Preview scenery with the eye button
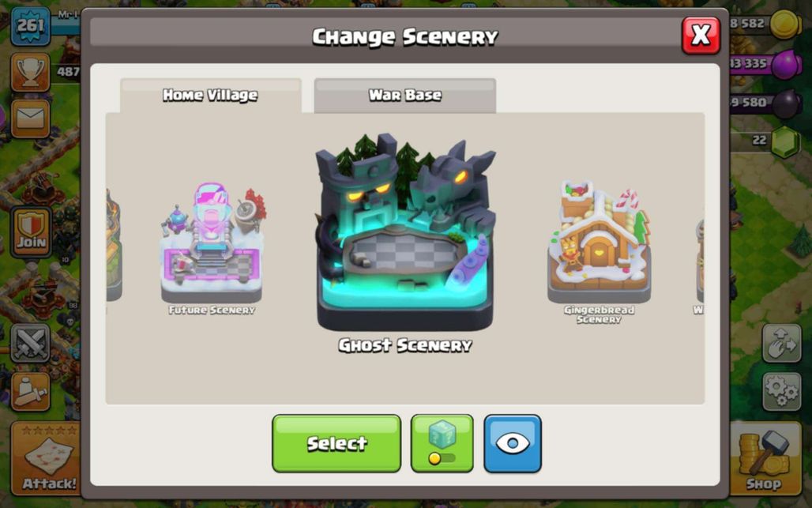Image resolution: width=812 pixels, height=508 pixels. click(x=512, y=443)
